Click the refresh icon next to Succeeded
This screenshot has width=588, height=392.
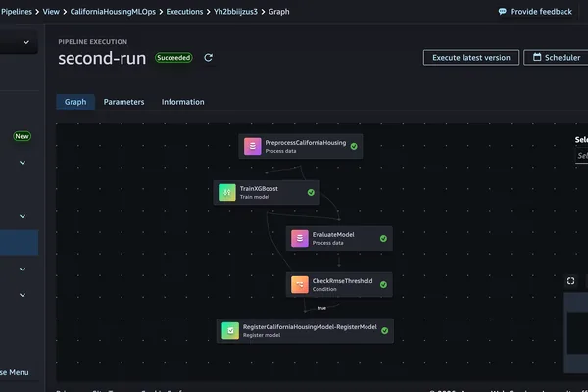(208, 58)
